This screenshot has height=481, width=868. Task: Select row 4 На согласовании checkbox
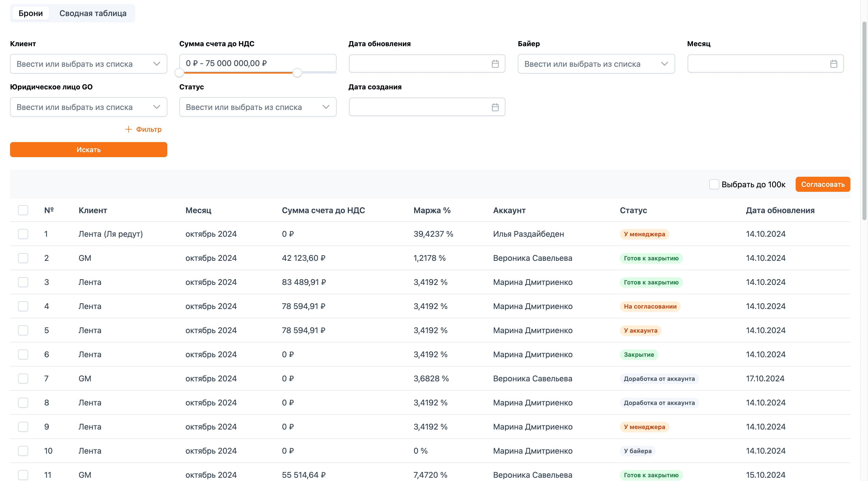pyautogui.click(x=23, y=306)
